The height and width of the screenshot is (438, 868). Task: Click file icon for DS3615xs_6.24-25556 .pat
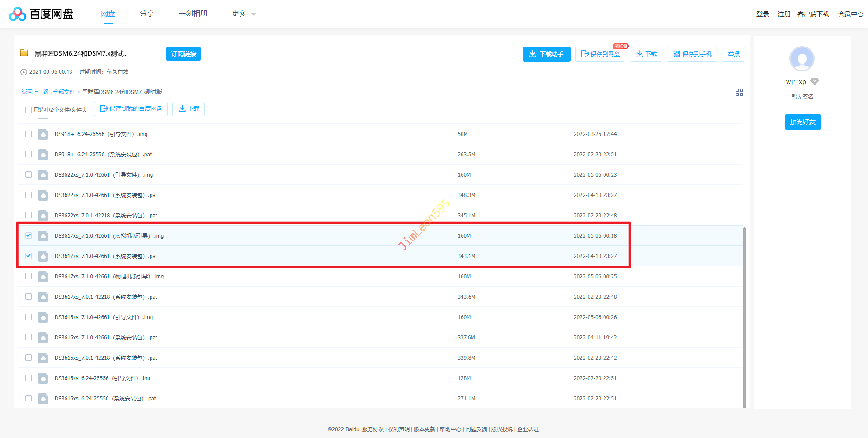tap(43, 399)
